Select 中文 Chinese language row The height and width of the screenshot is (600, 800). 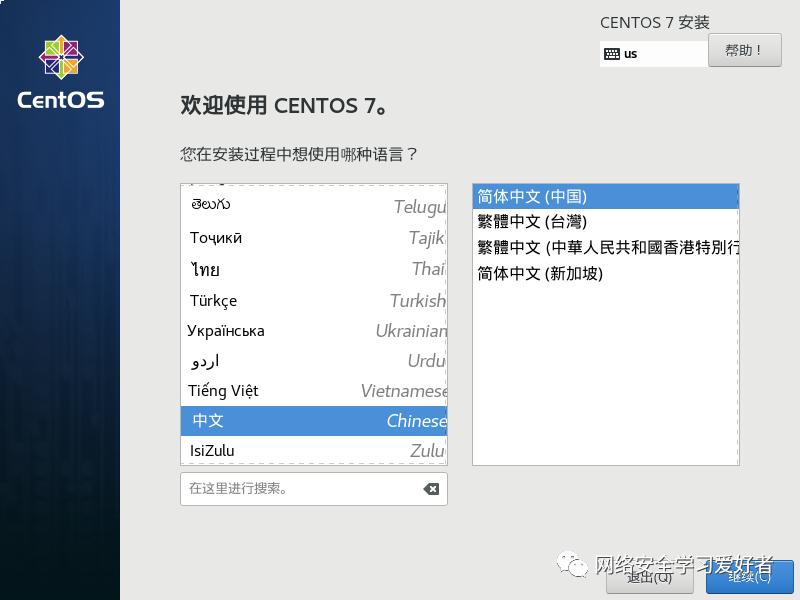point(314,421)
